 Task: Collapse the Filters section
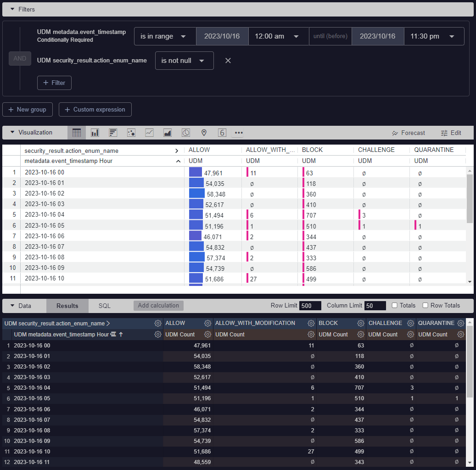click(x=12, y=9)
